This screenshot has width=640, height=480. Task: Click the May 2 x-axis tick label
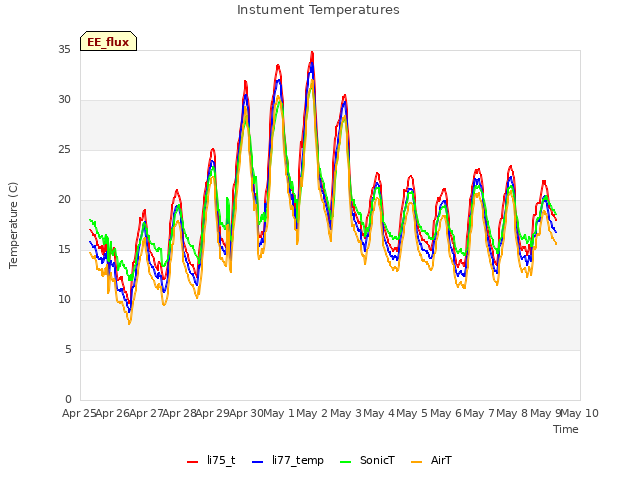click(x=312, y=413)
